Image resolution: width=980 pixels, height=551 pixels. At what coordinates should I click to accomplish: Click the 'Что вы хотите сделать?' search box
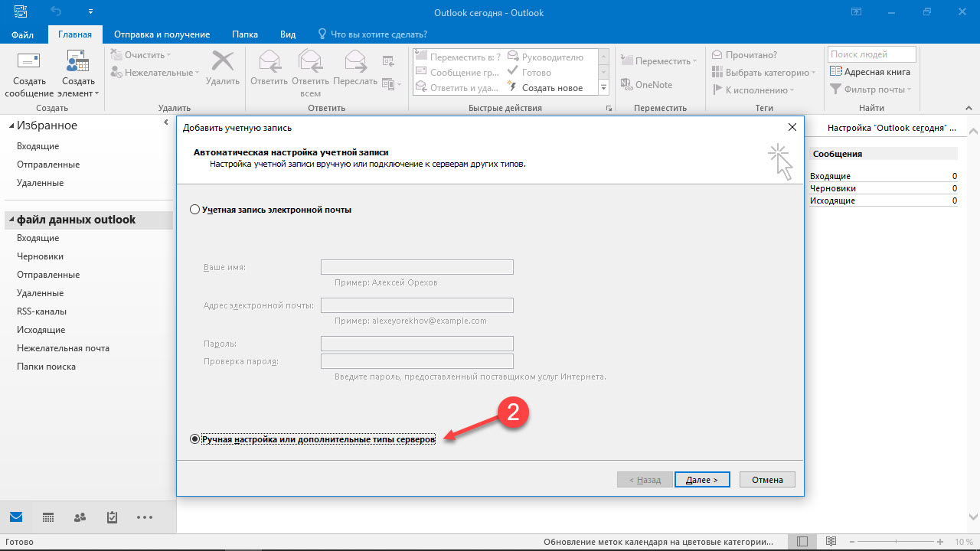pyautogui.click(x=373, y=34)
